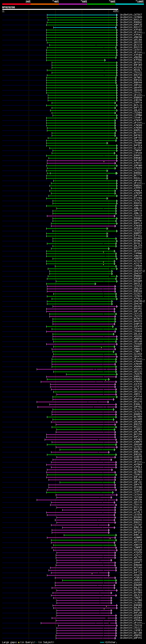Open hit UniRef100_Q67WG1
The width and height of the screenshot is (146, 644).
[131, 77]
